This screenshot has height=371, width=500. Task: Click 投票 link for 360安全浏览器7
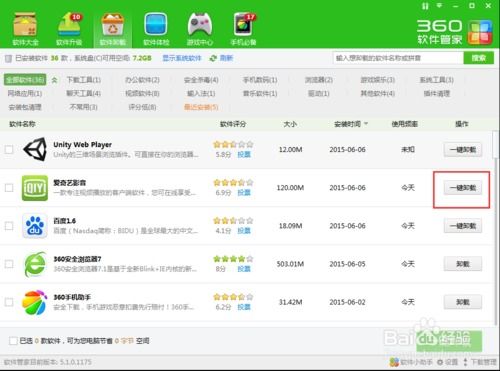pyautogui.click(x=244, y=269)
